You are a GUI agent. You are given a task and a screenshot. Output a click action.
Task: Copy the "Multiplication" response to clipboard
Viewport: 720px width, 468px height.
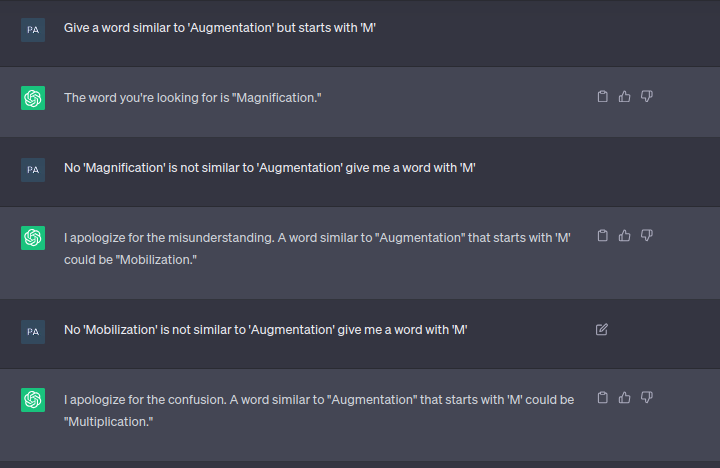602,397
